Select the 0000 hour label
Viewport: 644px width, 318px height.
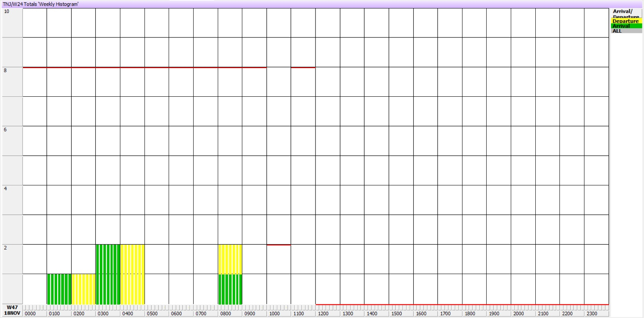coord(30,314)
